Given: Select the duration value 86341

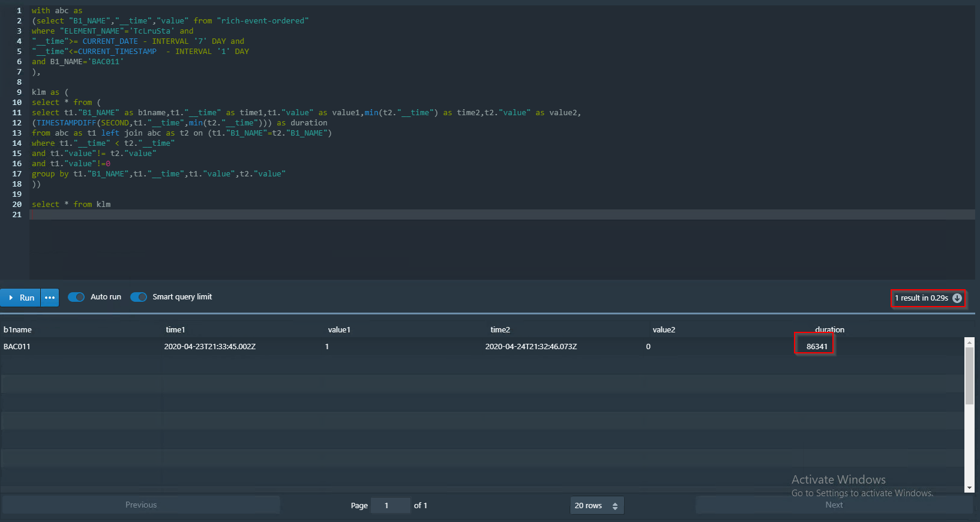Looking at the screenshot, I should 817,346.
